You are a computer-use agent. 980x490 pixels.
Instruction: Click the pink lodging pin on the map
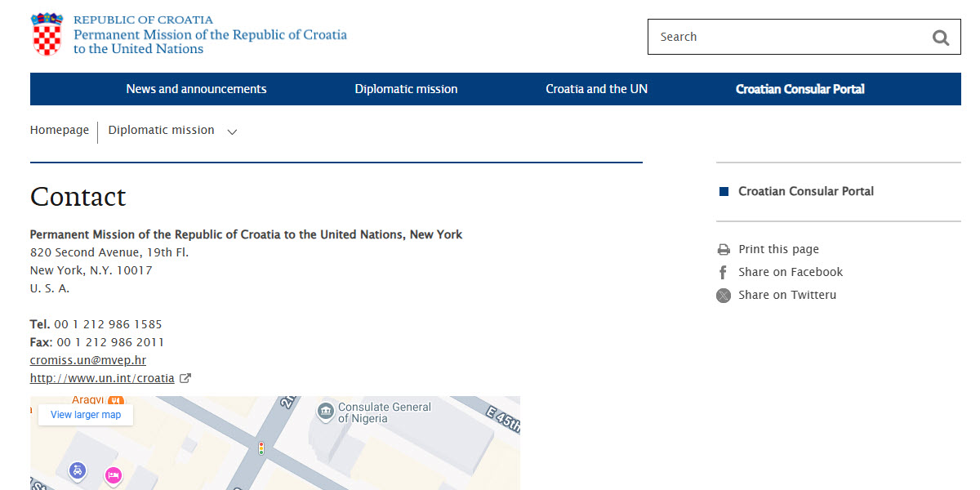click(x=113, y=476)
